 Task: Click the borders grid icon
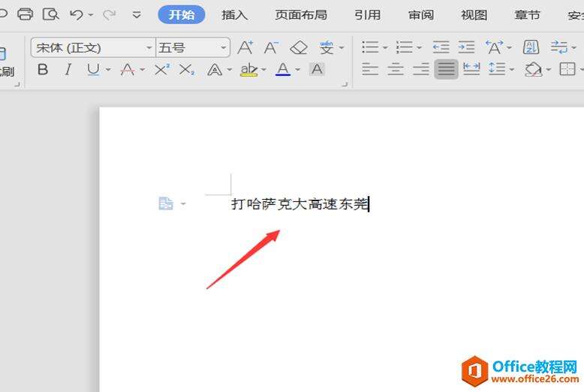coord(567,69)
